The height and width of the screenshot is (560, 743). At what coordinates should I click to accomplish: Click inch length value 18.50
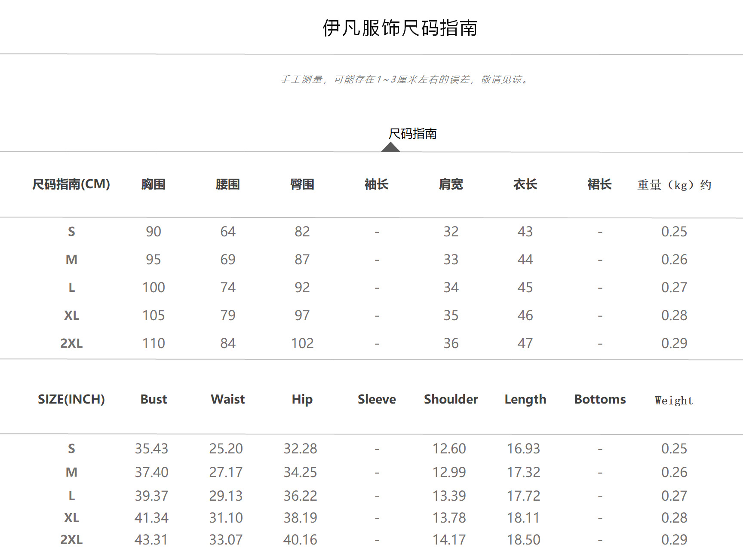523,540
